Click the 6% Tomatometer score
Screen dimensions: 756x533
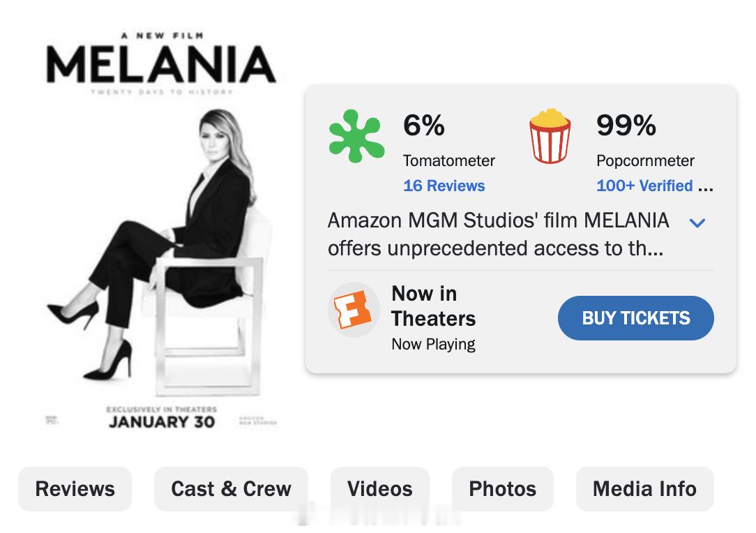coord(424,126)
